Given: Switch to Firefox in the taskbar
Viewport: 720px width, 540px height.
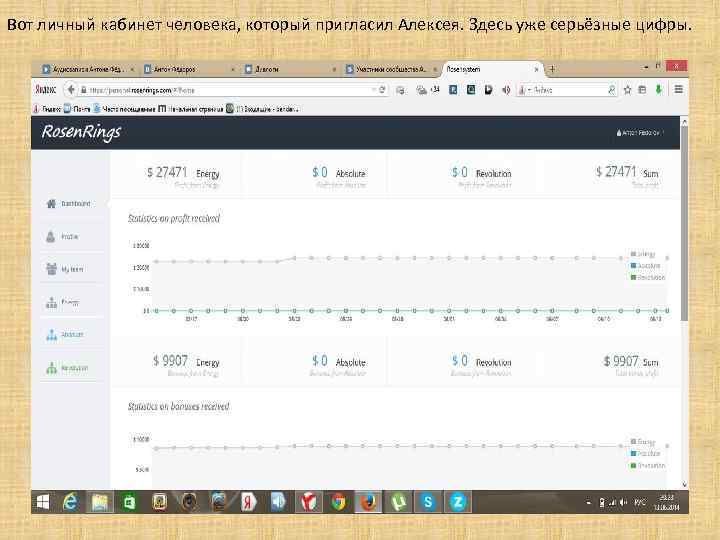Looking at the screenshot, I should click(368, 502).
